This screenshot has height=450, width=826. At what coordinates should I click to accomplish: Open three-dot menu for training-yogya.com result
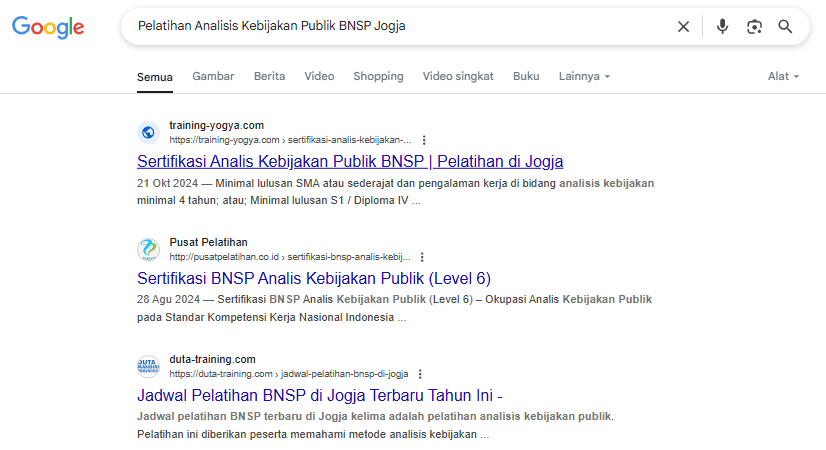click(424, 140)
